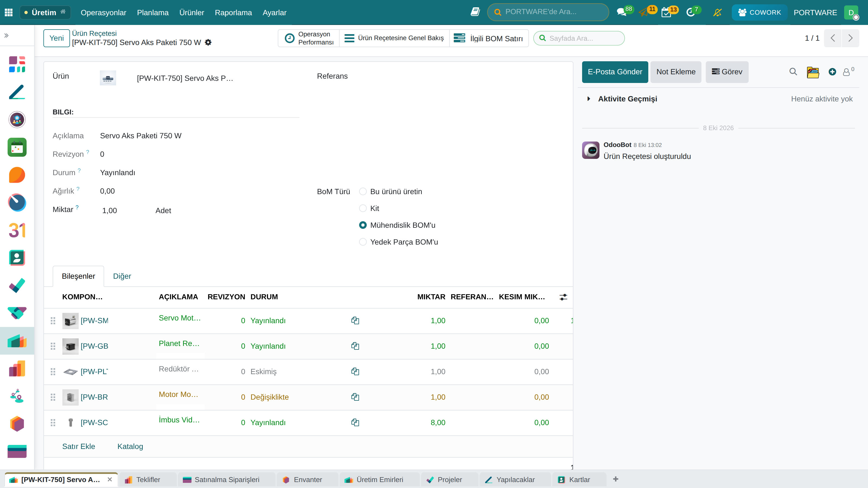Click the E-Posta Gönder button
The width and height of the screenshot is (868, 488).
pyautogui.click(x=615, y=72)
